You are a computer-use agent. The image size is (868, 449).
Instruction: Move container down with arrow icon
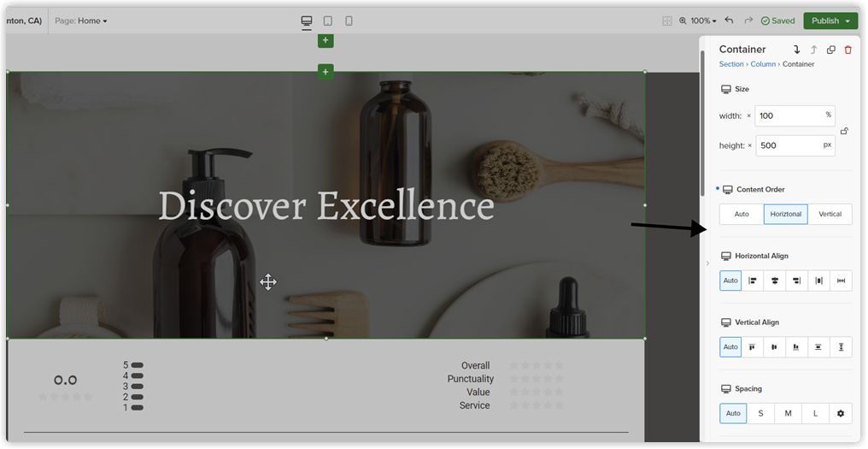coord(796,50)
